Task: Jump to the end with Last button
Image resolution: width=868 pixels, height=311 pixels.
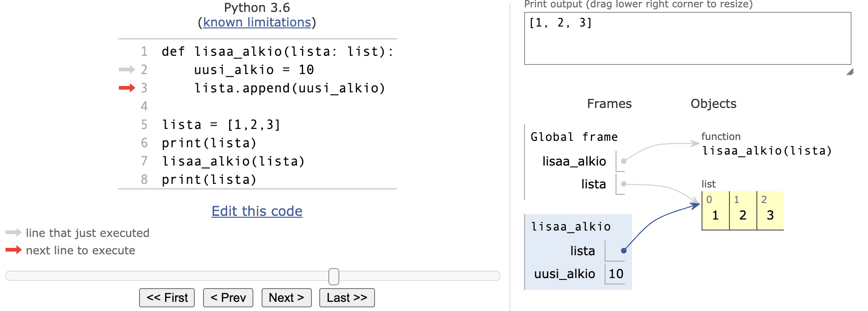Action: 347,298
